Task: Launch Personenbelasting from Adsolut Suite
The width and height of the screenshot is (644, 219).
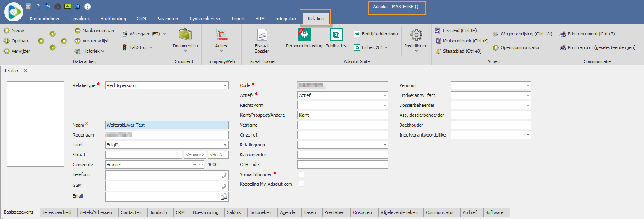Action: 304,35
